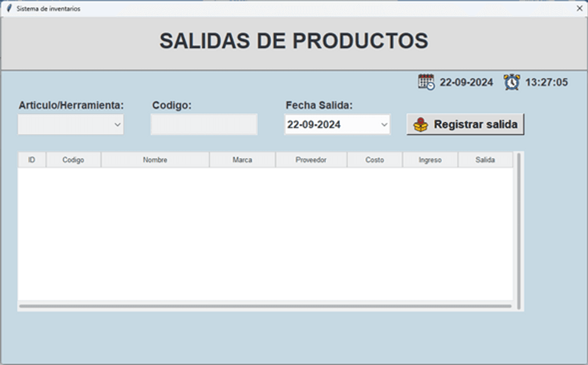Close the Sistema de inventarios window
The width and height of the screenshot is (588, 365).
tap(579, 8)
